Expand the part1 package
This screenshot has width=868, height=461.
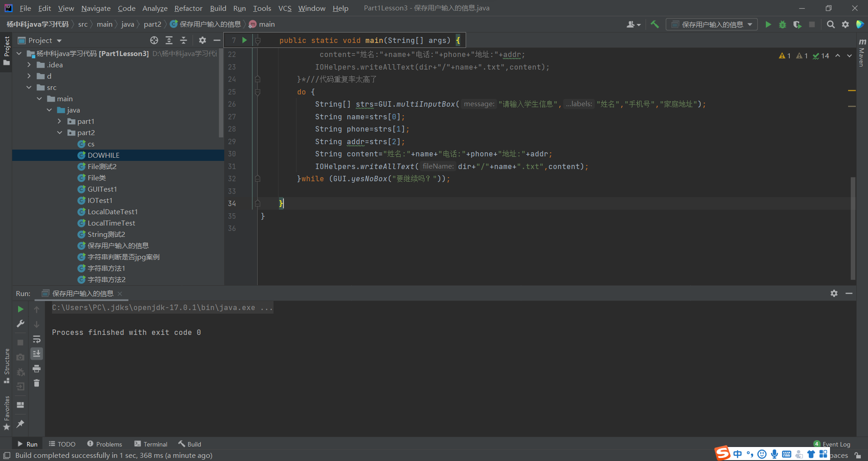(60, 121)
